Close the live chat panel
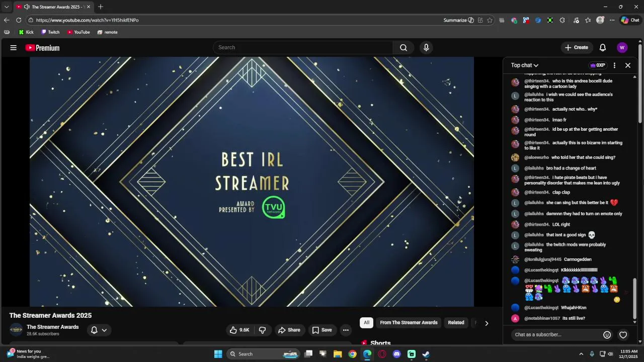644x362 pixels. 628,65
